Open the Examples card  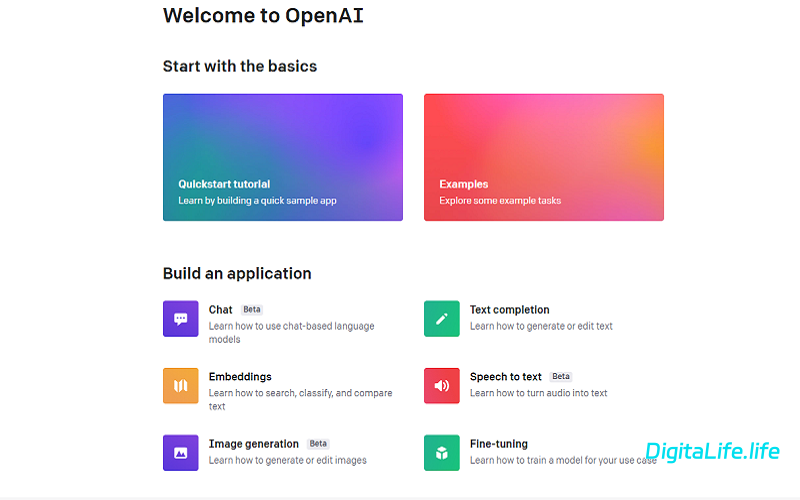pos(543,157)
